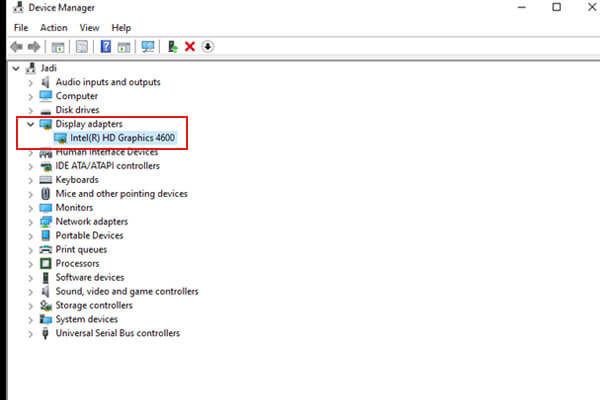Image resolution: width=600 pixels, height=400 pixels.
Task: Select the Processors category
Action: (x=77, y=264)
